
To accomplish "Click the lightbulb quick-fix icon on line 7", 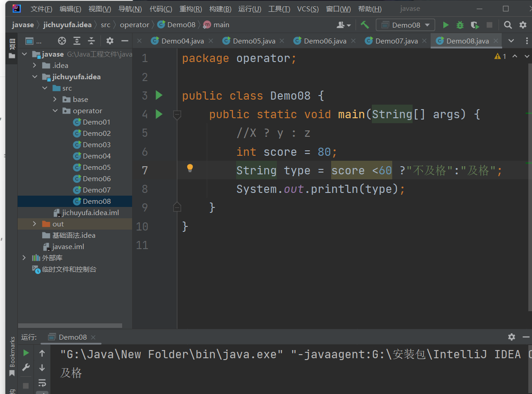I will pyautogui.click(x=190, y=168).
